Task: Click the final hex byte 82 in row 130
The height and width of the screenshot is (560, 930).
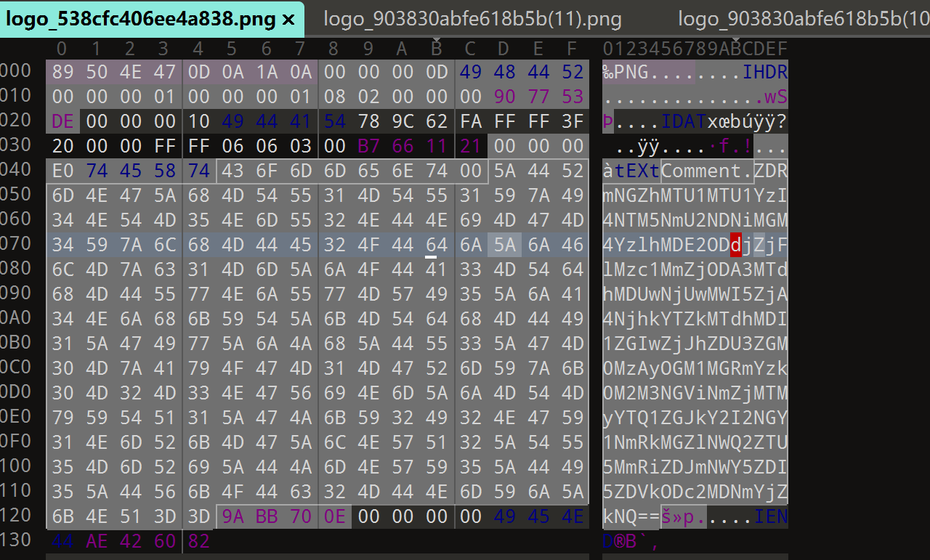Action: [x=198, y=542]
